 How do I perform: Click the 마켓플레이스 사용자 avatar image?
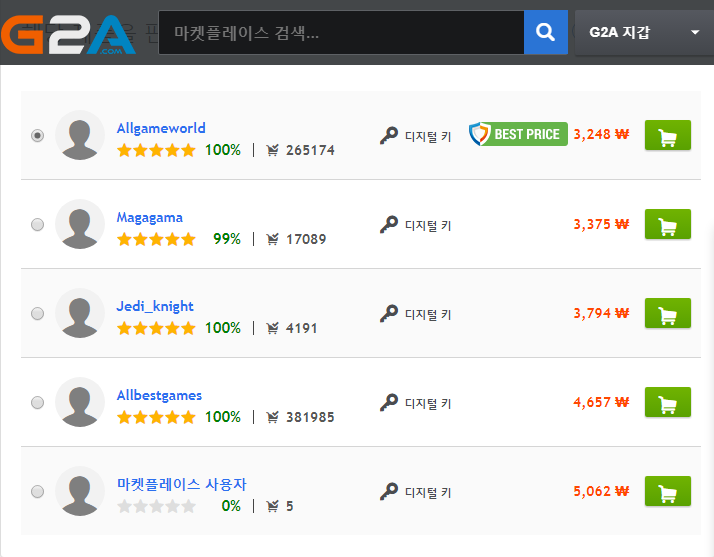pyautogui.click(x=80, y=491)
